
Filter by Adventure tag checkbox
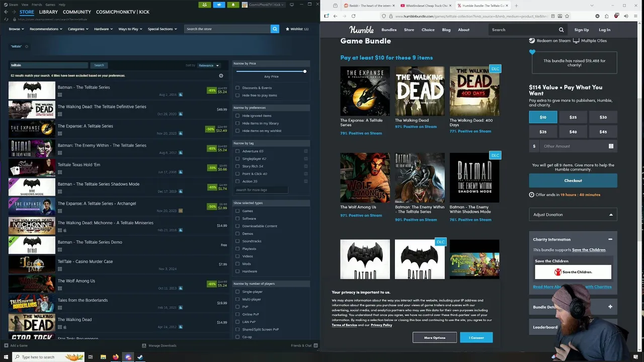[x=237, y=151]
